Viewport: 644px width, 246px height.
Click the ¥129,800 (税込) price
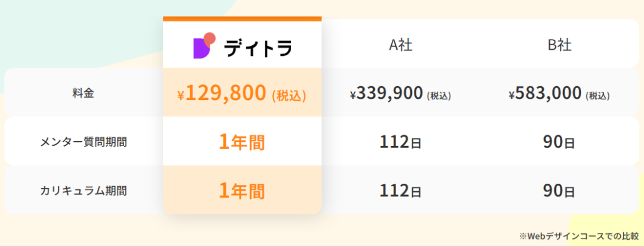coord(242,93)
